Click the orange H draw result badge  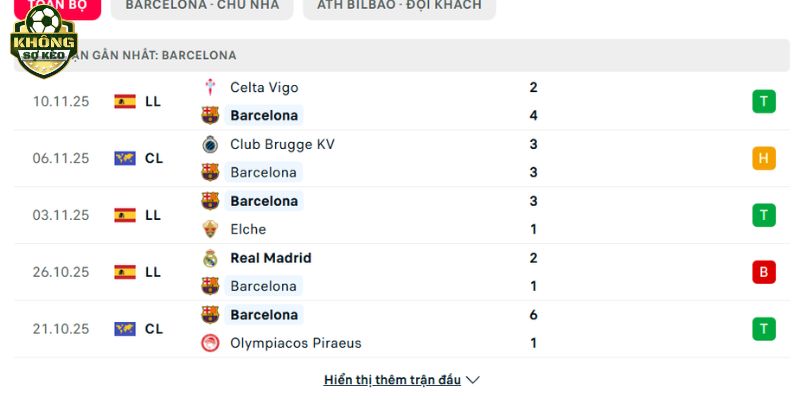pyautogui.click(x=764, y=158)
